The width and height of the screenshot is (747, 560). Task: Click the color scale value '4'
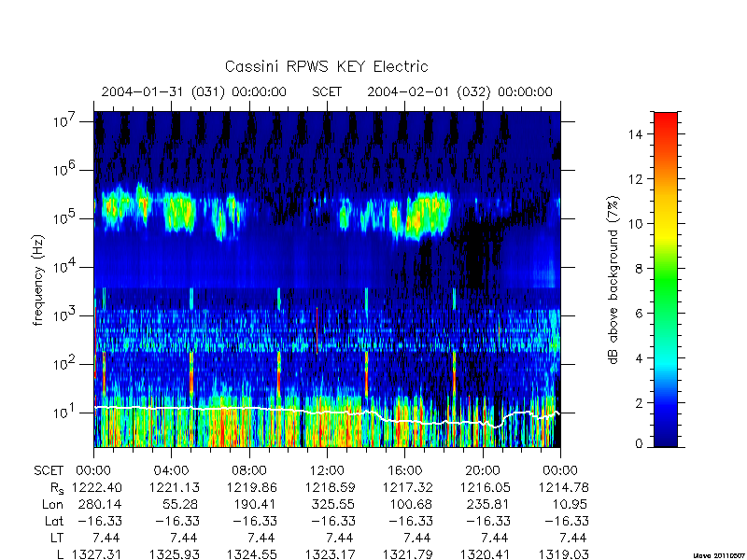[x=639, y=358]
